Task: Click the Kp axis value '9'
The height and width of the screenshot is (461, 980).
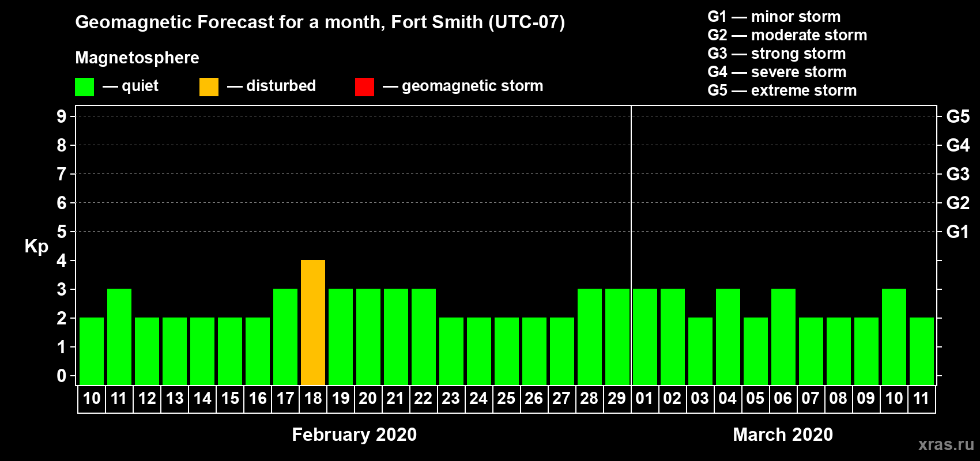Action: (62, 116)
